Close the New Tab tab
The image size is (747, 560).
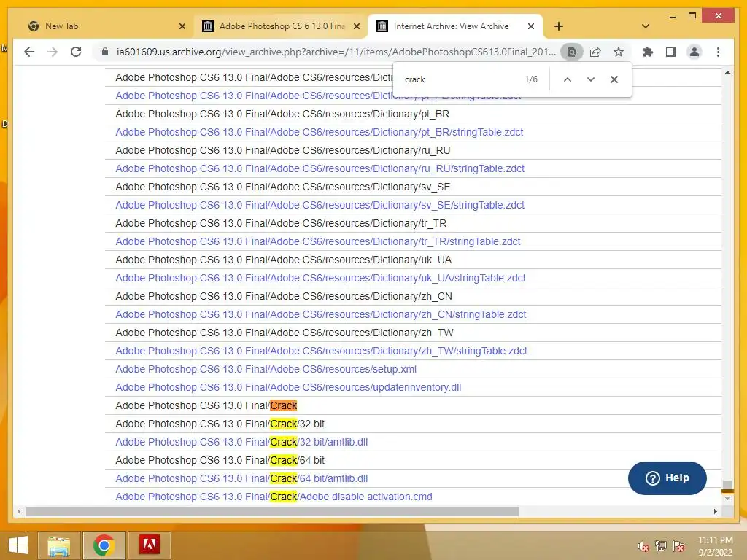[182, 27]
